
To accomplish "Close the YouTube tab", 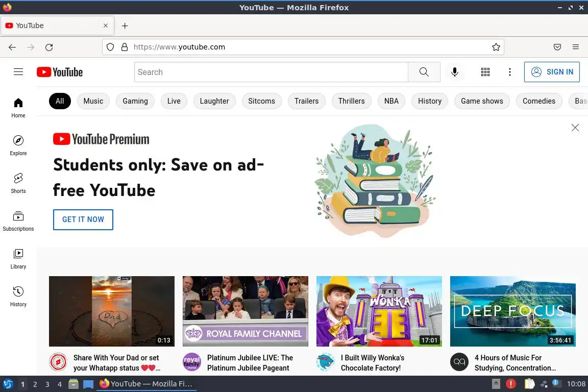I will click(x=106, y=26).
